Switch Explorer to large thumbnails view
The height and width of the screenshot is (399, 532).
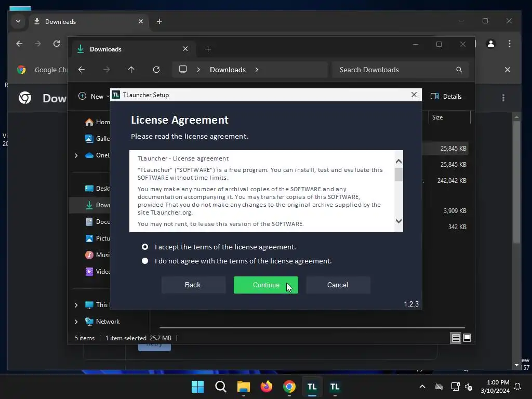point(467,338)
